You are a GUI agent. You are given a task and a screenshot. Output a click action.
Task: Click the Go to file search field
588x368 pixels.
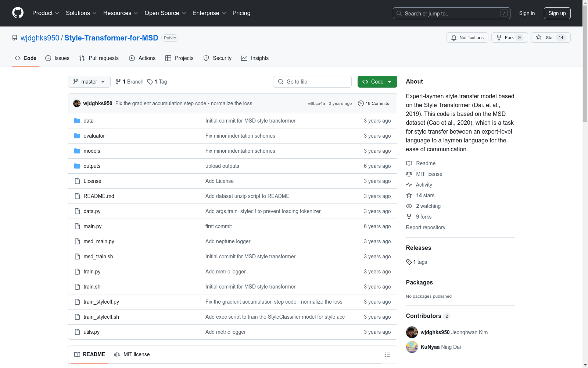point(312,82)
